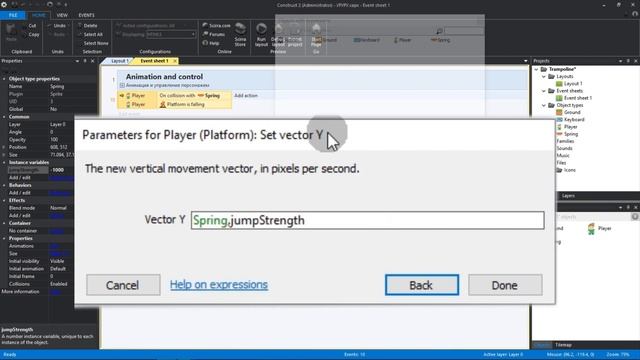This screenshot has width=640, height=360.
Task: Open the Help on expressions link
Action: tap(219, 284)
